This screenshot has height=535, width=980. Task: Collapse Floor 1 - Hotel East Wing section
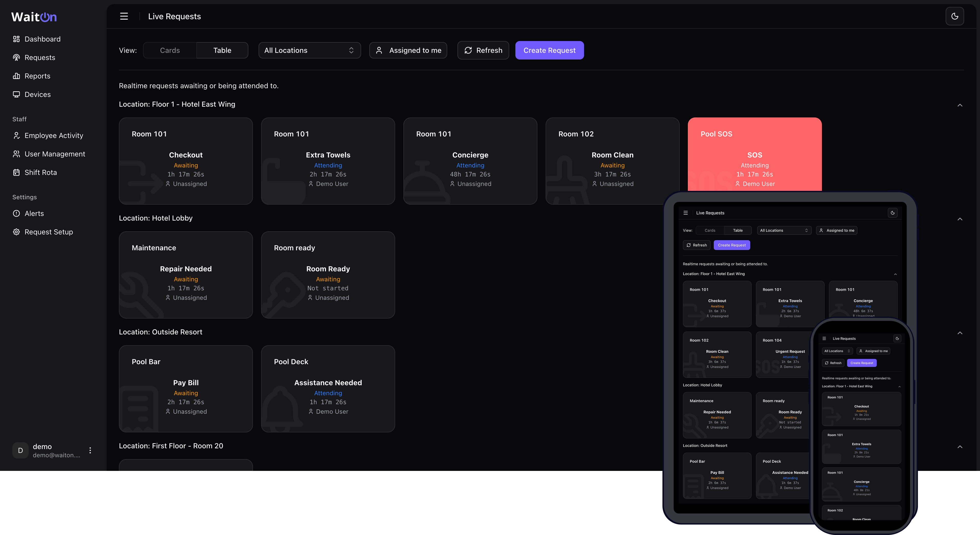tap(959, 105)
